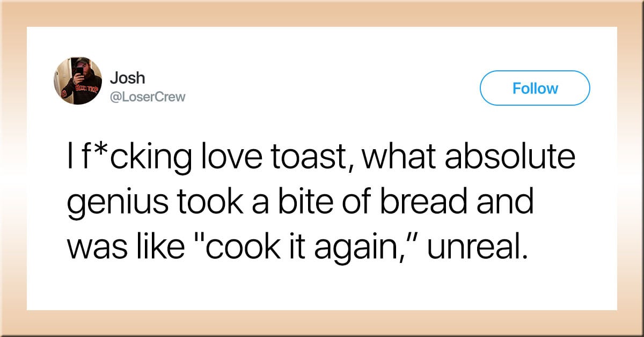This screenshot has height=337, width=644.
Task: Click the phone held in the avatar photo
Action: coord(79,70)
